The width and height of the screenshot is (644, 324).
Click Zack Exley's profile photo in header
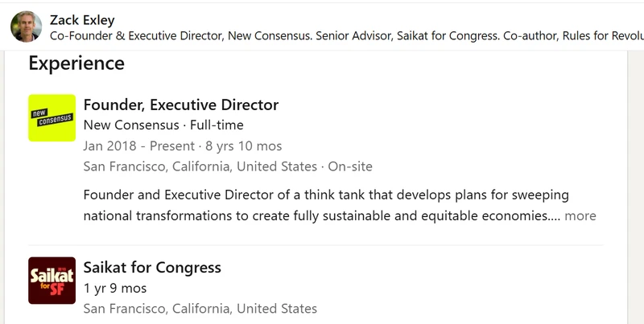(x=26, y=27)
